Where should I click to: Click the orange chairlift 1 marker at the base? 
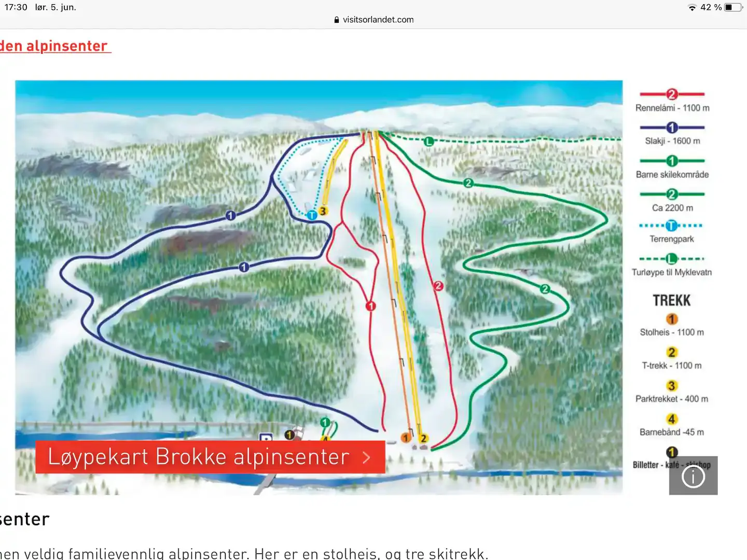coord(406,438)
